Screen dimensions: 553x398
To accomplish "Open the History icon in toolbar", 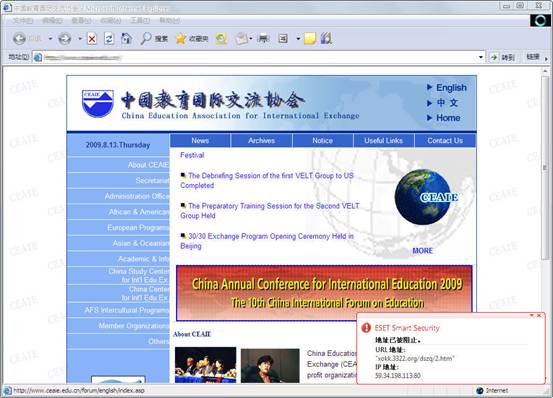I will 221,39.
